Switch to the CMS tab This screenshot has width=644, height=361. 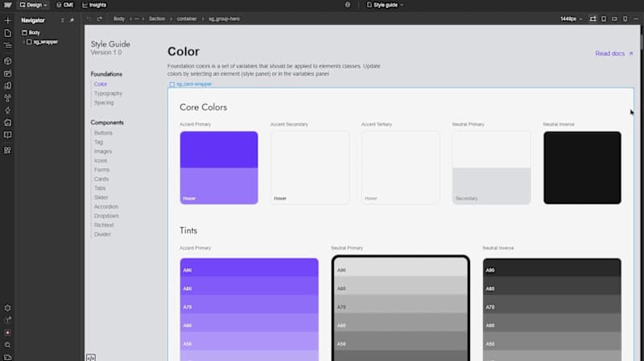65,5
